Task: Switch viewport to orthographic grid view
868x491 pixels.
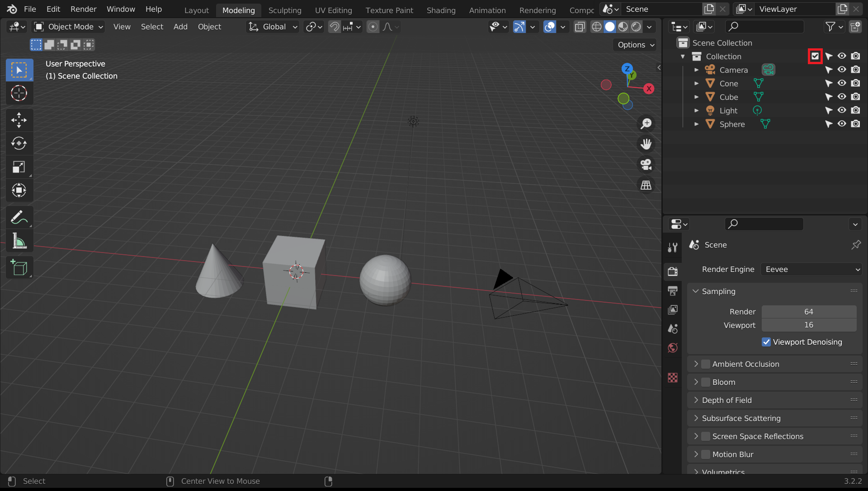Action: 646,185
